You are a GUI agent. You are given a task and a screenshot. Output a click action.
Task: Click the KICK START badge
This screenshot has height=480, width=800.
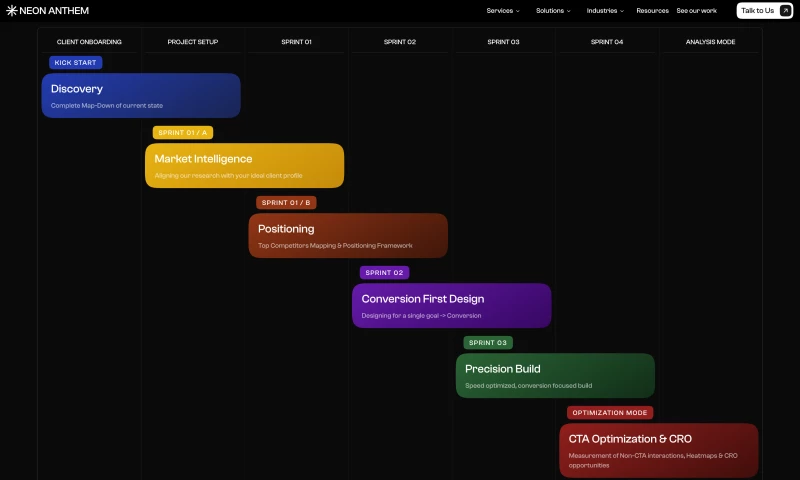[76, 63]
